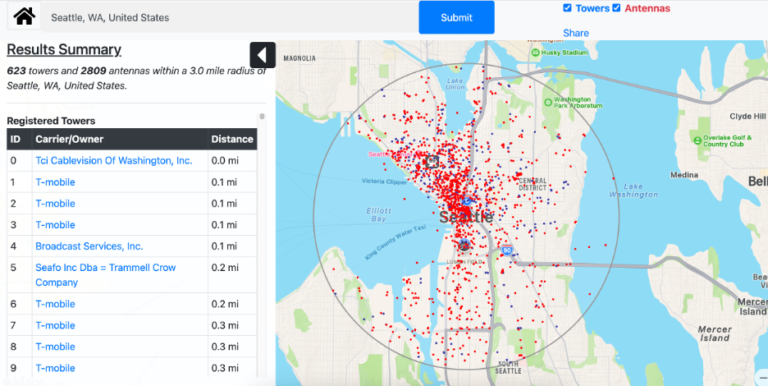This screenshot has height=386, width=768.
Task: Click the Husky Stadium map marker icon
Action: click(x=536, y=52)
